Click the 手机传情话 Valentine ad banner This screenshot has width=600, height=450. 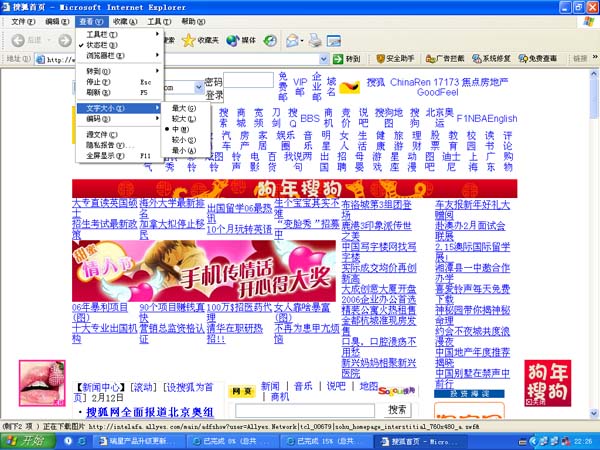[x=204, y=271]
